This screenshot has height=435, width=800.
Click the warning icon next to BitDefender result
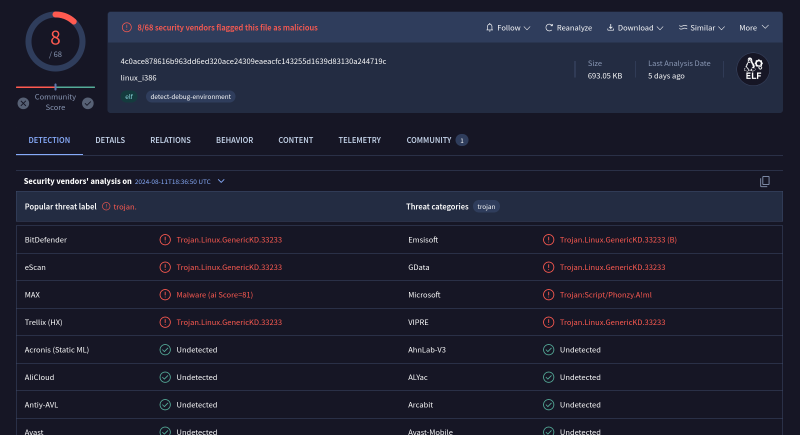[x=165, y=240]
